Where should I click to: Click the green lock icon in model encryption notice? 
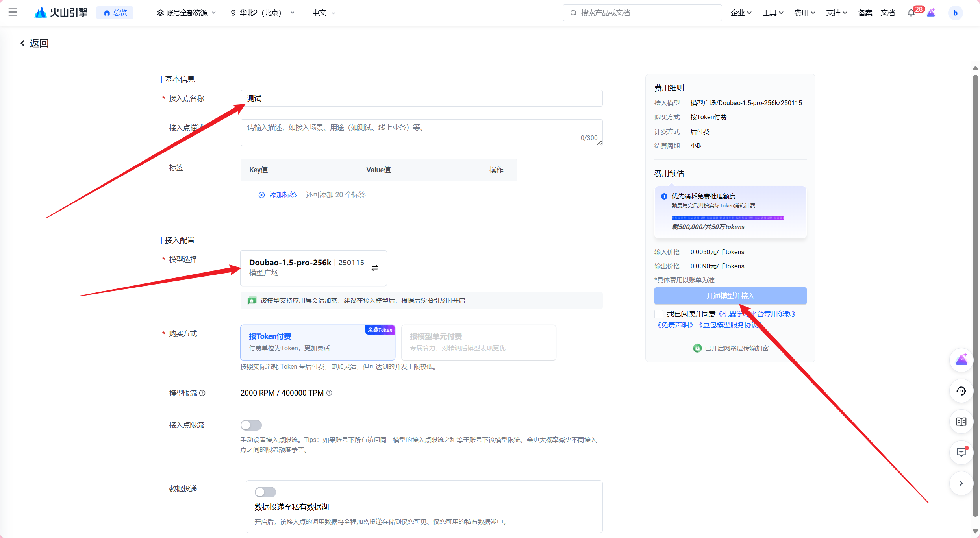(252, 300)
